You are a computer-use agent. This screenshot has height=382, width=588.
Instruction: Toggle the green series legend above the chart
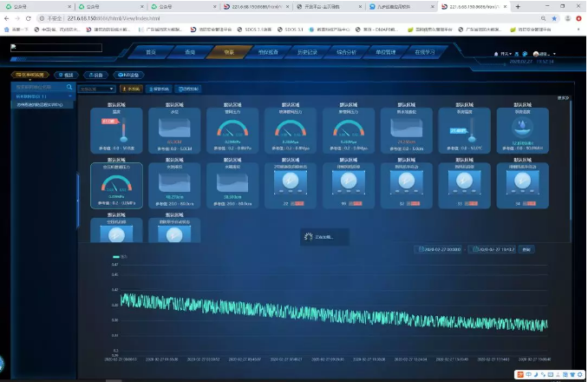(x=119, y=257)
